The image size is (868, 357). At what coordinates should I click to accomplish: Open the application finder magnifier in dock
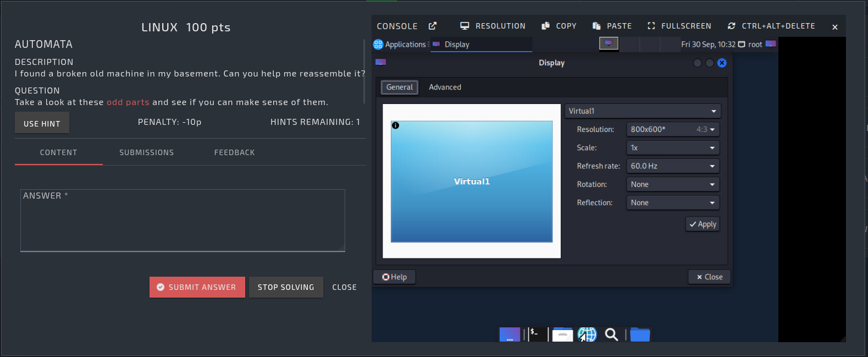[x=611, y=334]
